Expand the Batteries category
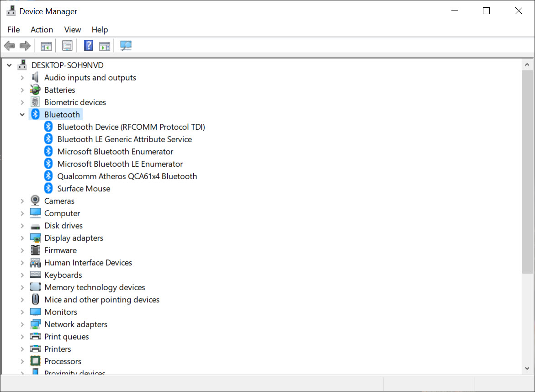535x392 pixels. pos(22,90)
